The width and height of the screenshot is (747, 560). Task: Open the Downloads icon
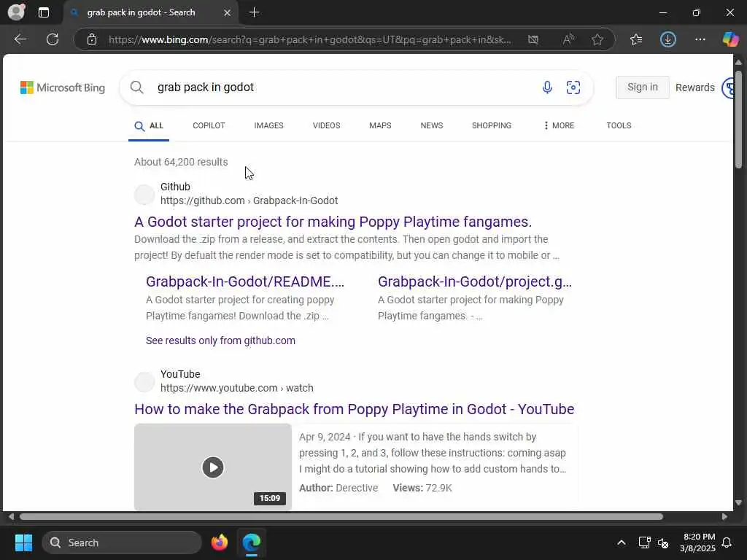coord(668,39)
